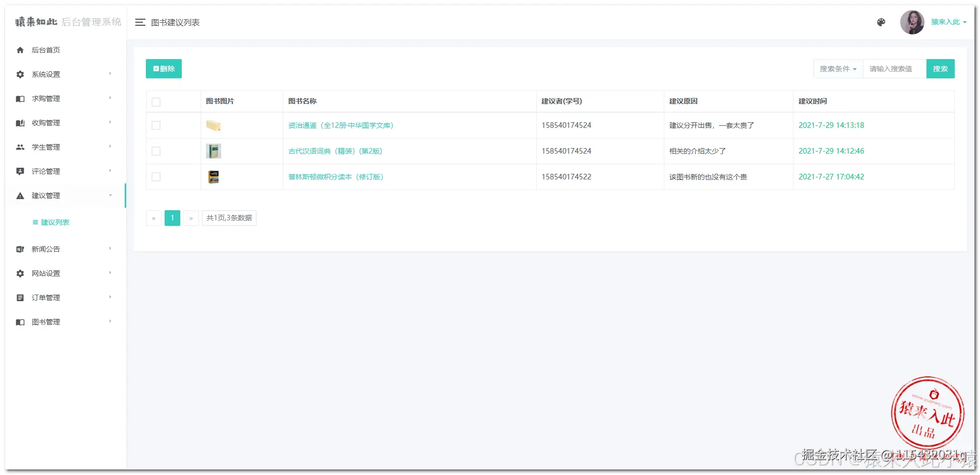This screenshot has width=980, height=475.
Task: Click the time 2021-7-29 14:13:18
Action: pyautogui.click(x=831, y=125)
